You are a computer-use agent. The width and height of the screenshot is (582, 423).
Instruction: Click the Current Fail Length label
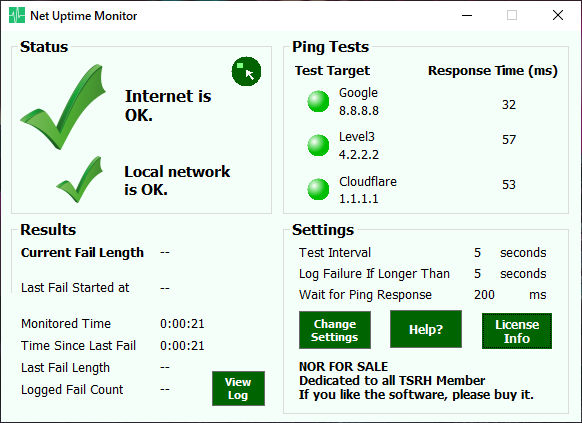click(x=82, y=253)
